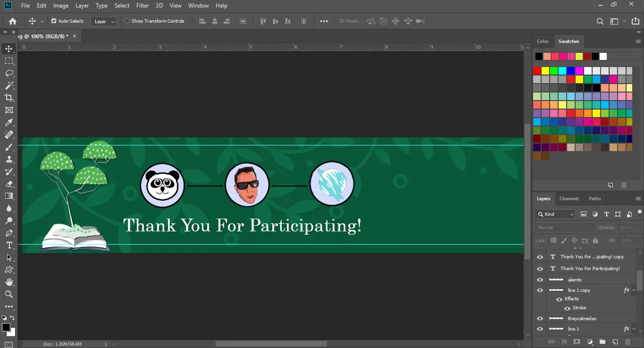Screen dimensions: 644x348
Task: Toggle layer filtering switch on Layers panel
Action: click(x=639, y=213)
